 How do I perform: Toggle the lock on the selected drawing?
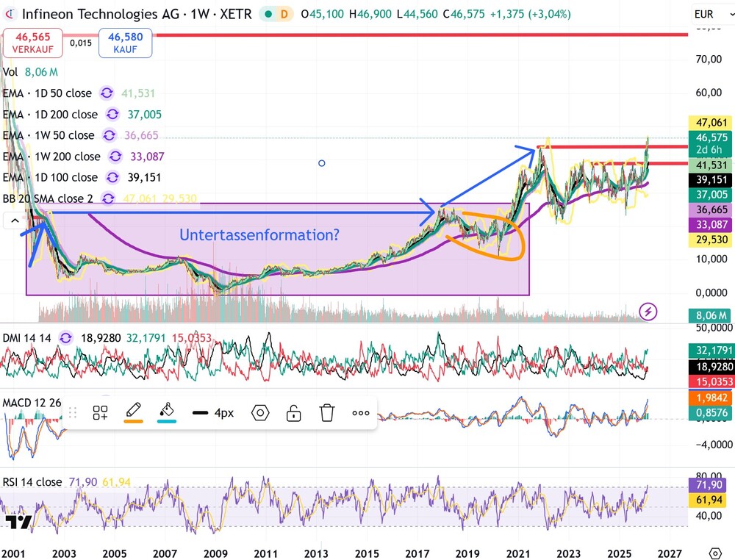coord(293,413)
